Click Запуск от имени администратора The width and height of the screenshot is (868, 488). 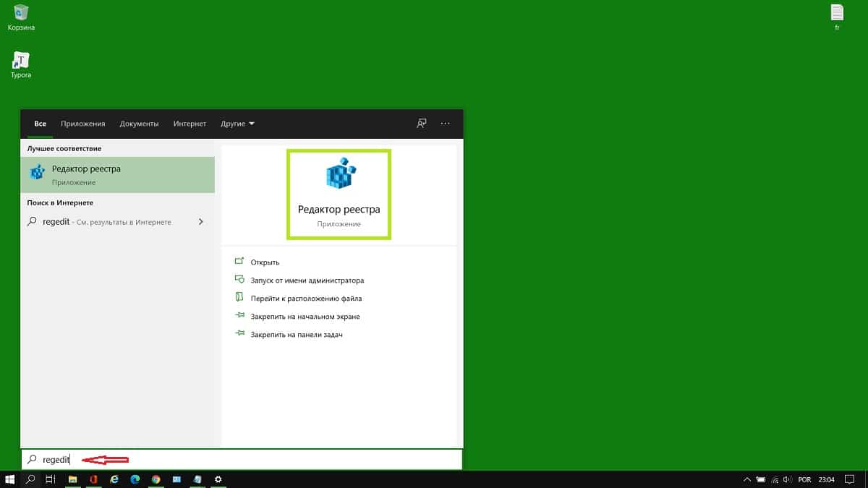pos(307,281)
